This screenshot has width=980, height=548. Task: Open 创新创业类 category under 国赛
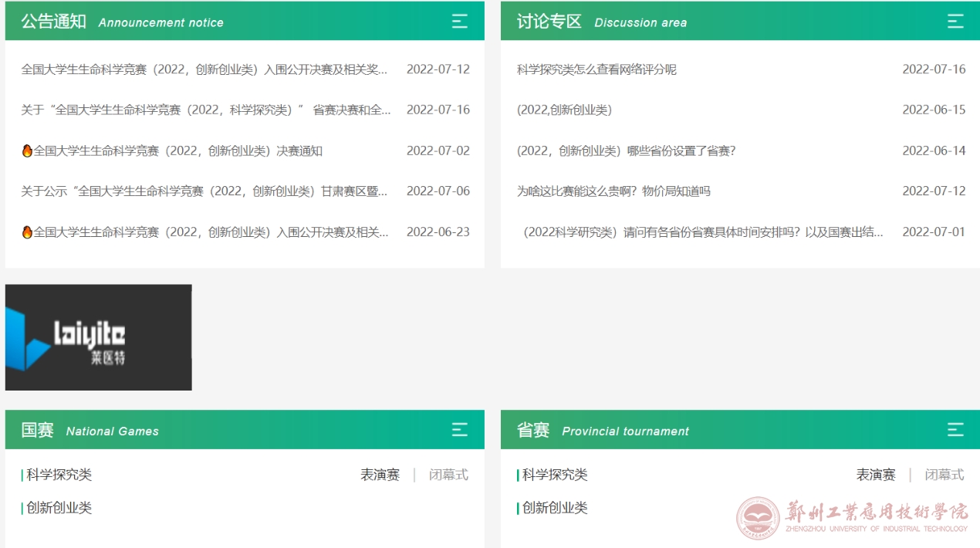tap(59, 508)
